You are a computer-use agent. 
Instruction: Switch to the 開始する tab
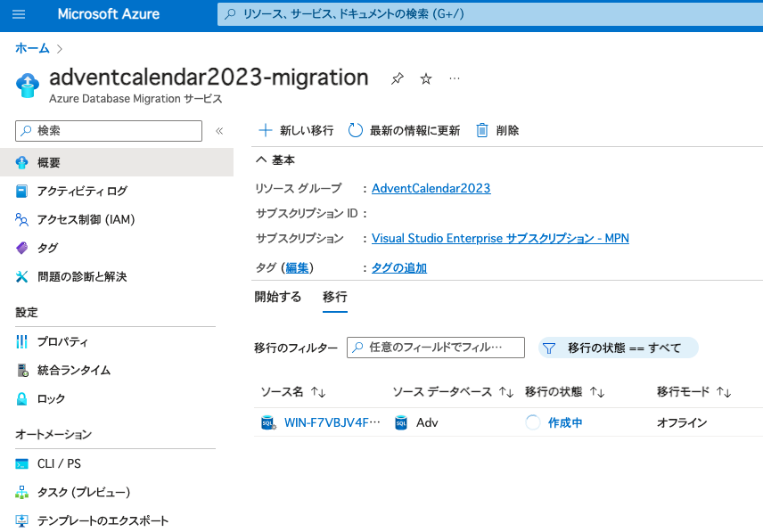[x=276, y=297]
